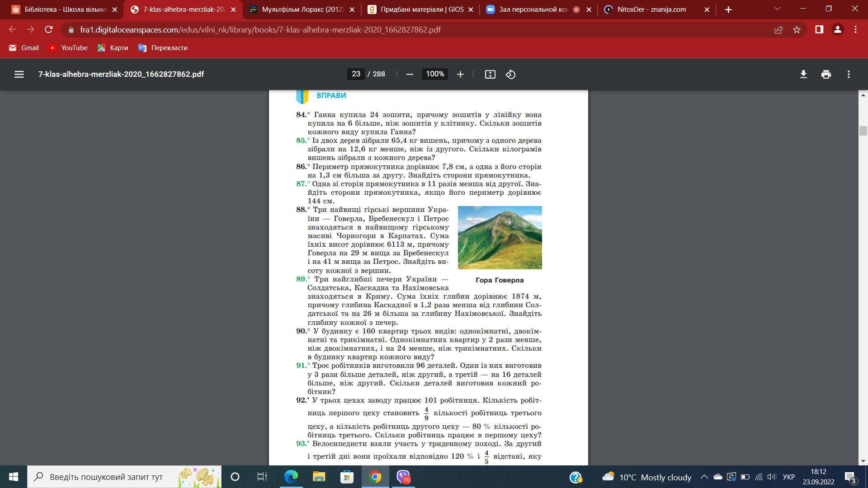This screenshot has width=868, height=488.
Task: Bookmark this page with the star icon
Action: [797, 30]
